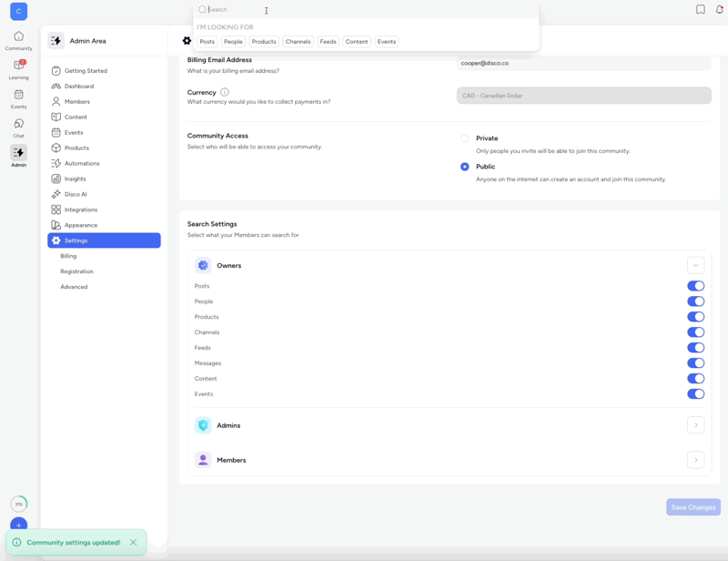This screenshot has height=561, width=728.
Task: Click the Admin Area lightning icon
Action: pos(56,41)
